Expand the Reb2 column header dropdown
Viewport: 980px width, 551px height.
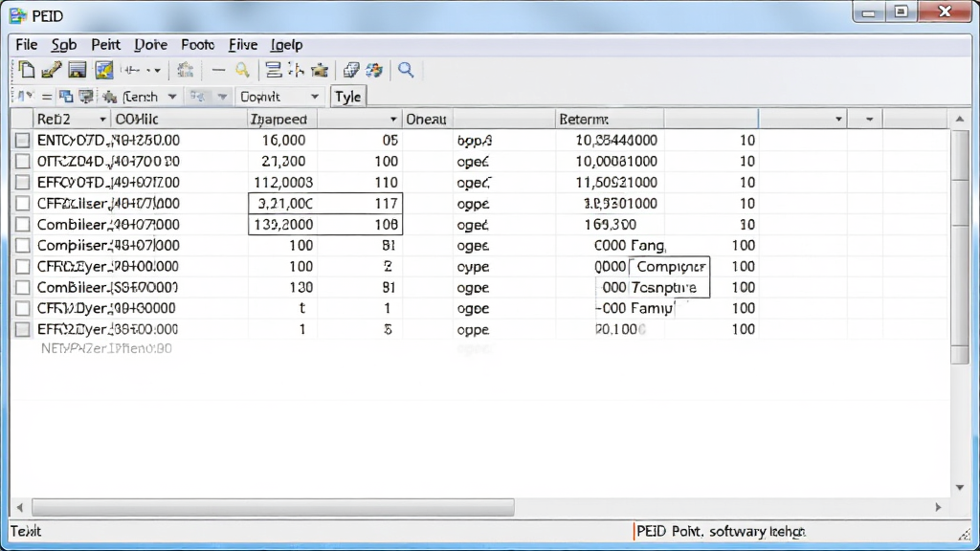102,120
